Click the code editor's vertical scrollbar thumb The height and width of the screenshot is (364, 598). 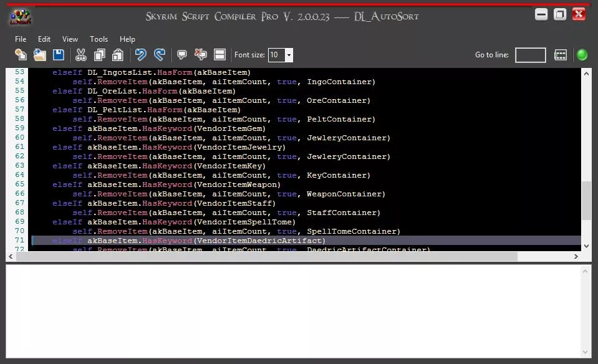(586, 201)
